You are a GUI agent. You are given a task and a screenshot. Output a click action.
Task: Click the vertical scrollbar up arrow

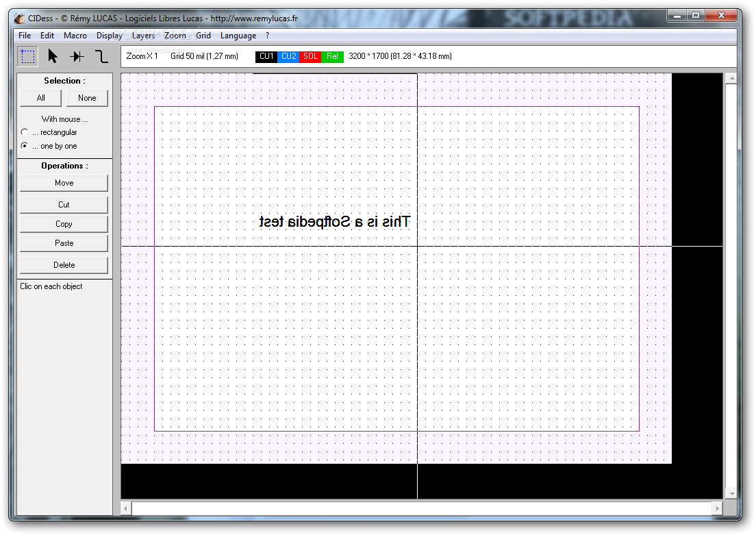click(x=731, y=78)
